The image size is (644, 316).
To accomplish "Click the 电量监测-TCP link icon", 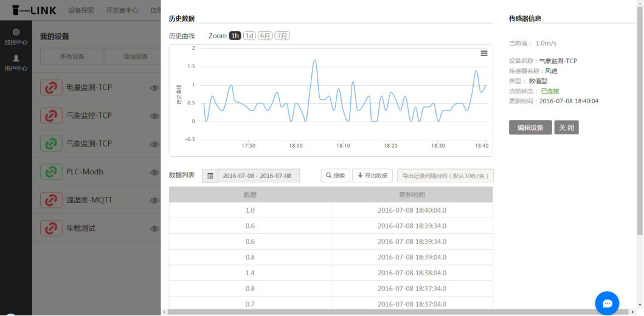I will point(51,88).
